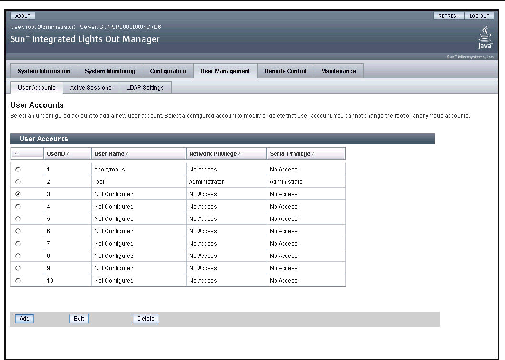
Task: Sort the table by User Name column
Action: (139, 154)
